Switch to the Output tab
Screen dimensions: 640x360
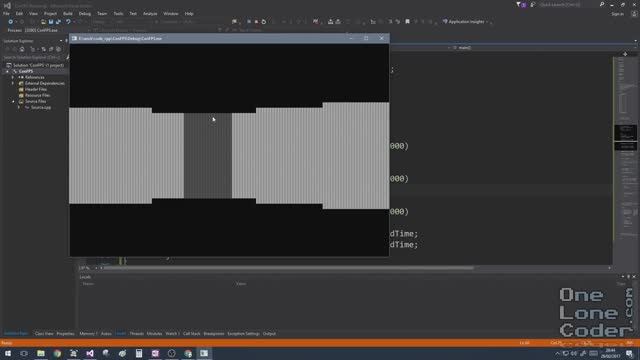[x=269, y=334]
